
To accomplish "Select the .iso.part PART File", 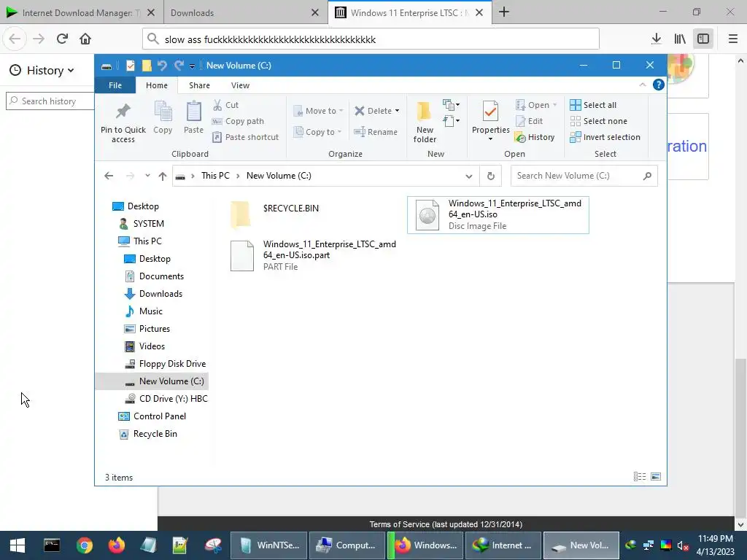I will coord(313,255).
